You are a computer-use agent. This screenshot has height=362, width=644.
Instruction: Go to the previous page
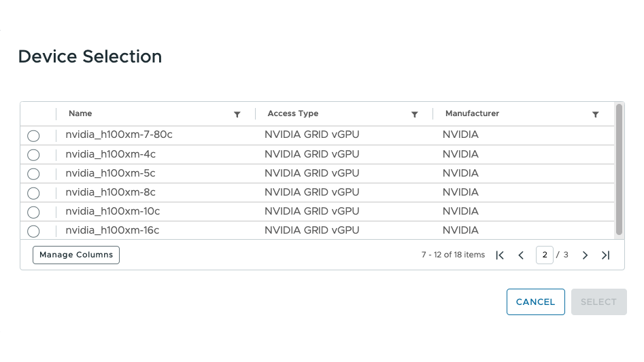[x=521, y=255]
